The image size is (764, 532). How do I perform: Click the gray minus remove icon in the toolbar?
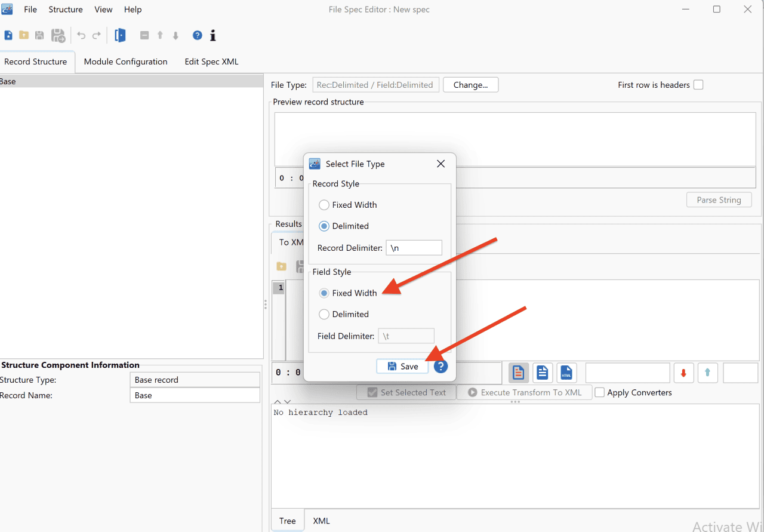144,36
